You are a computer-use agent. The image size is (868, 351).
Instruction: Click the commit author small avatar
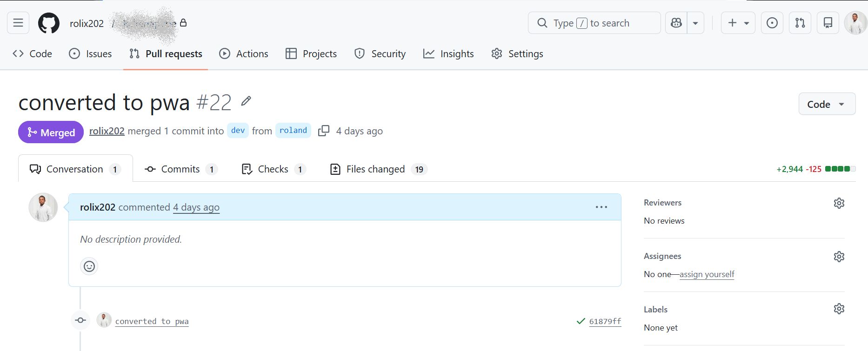pos(104,320)
